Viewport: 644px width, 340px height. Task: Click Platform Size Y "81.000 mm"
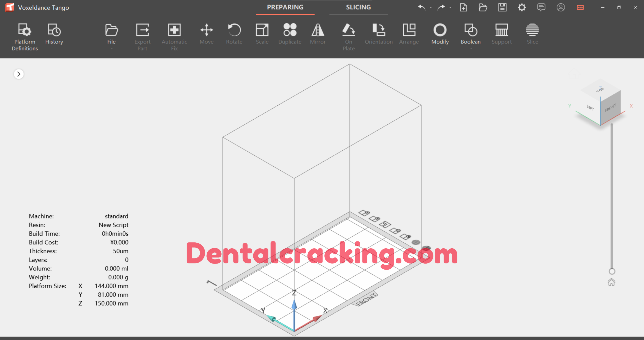click(113, 295)
